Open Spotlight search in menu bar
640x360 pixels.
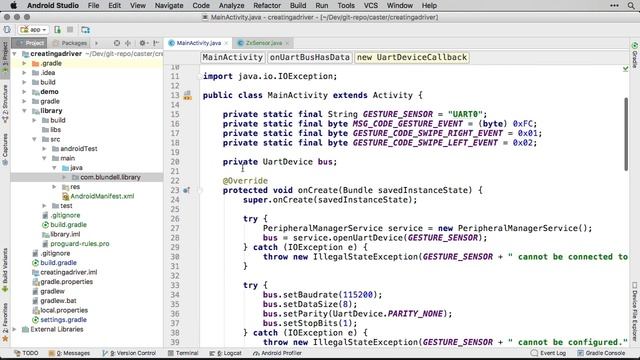[631, 5]
